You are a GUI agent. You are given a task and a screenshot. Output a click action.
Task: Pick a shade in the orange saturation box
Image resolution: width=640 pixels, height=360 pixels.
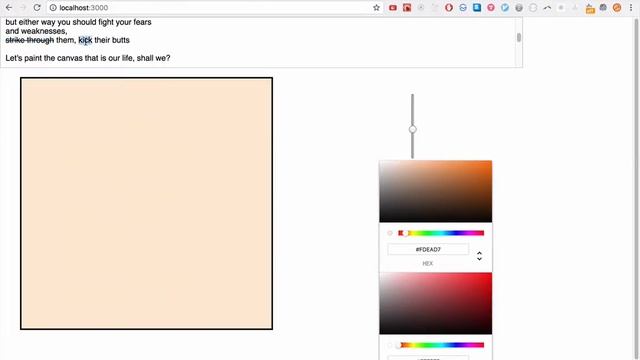coord(436,191)
